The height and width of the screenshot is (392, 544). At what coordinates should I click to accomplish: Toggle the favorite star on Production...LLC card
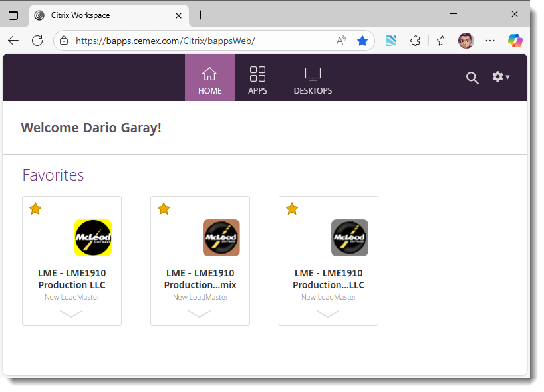[x=292, y=209]
